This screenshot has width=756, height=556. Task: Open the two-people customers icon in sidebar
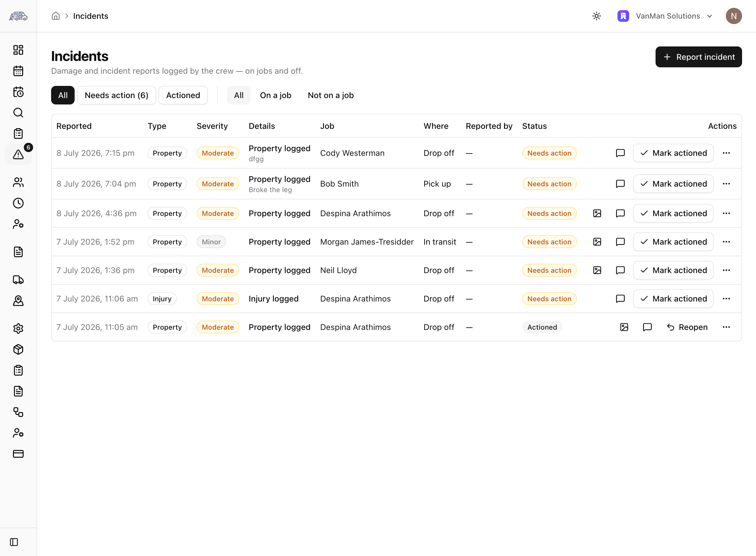[18, 182]
